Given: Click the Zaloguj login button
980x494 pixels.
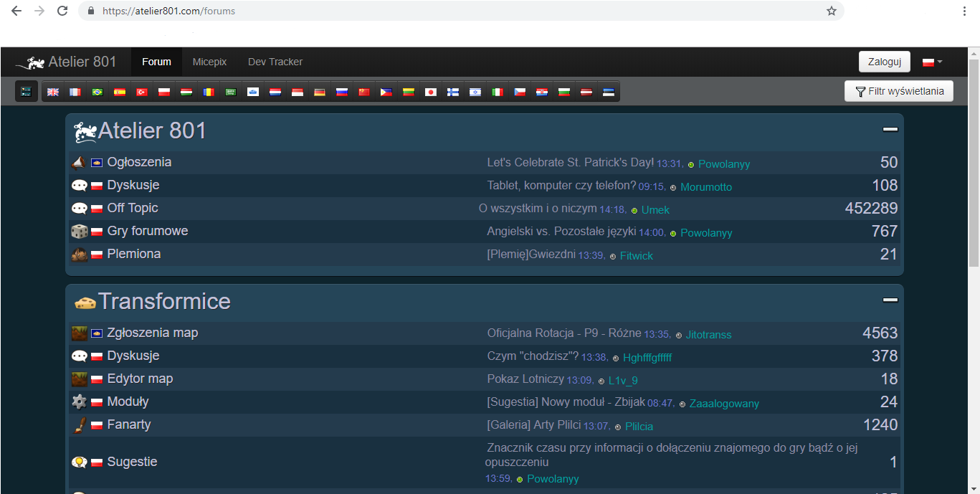Looking at the screenshot, I should pos(885,62).
